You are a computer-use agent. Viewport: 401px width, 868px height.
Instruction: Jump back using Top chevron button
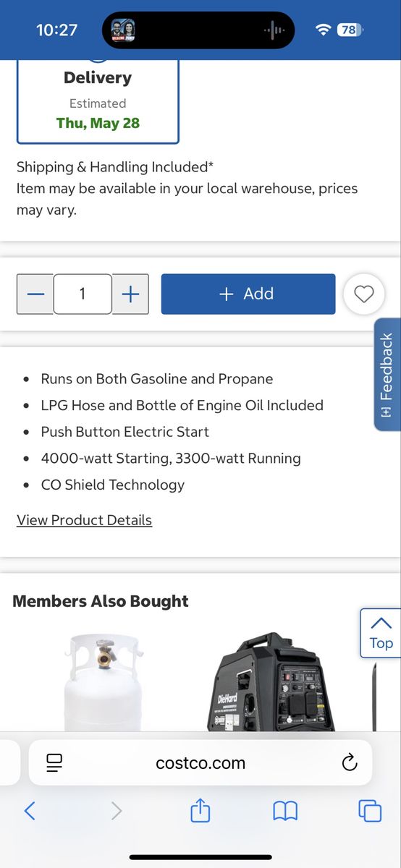380,633
